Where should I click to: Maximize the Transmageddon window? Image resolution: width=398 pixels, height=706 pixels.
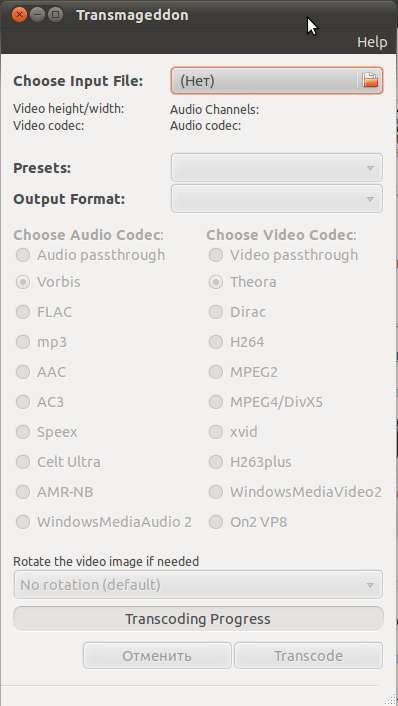[x=55, y=15]
